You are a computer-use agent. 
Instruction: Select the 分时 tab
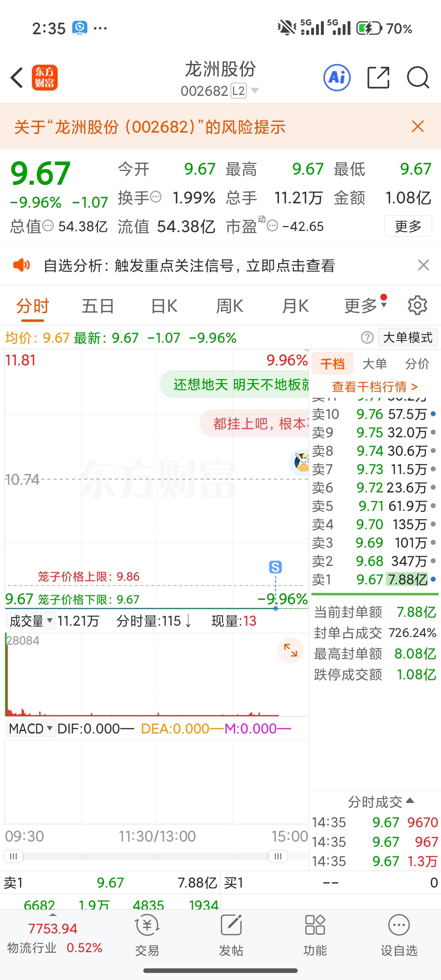pos(33,306)
